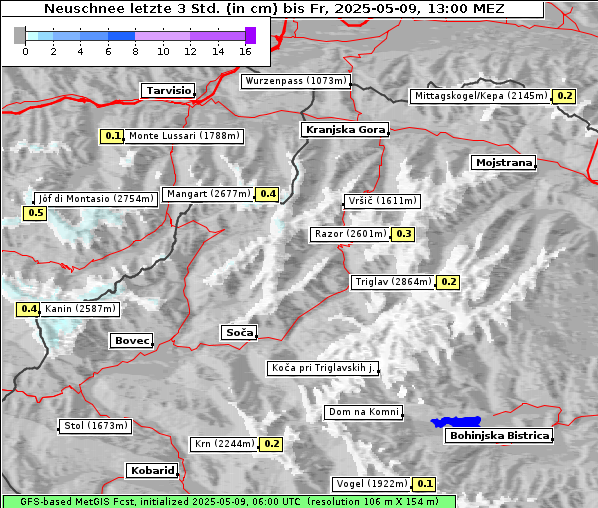Select the Razor (2601m) label
The width and height of the screenshot is (598, 508).
[350, 234]
